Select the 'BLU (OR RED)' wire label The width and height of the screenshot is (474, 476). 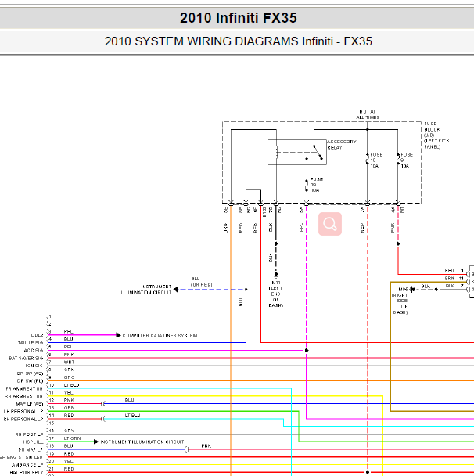(201, 282)
